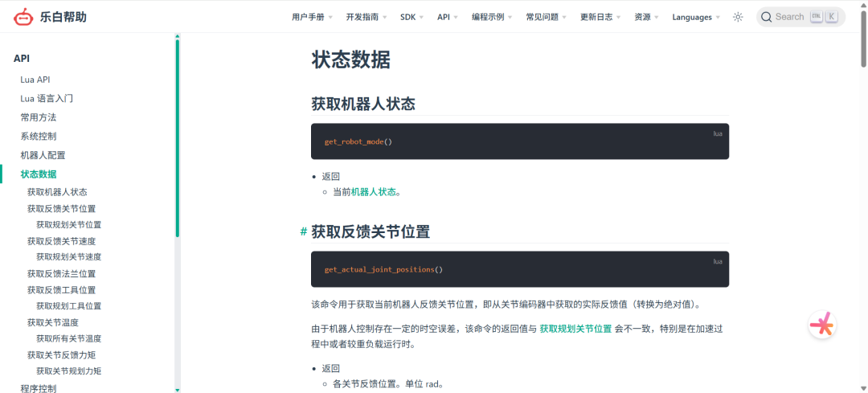Toggle the light/dark theme sun icon

738,17
